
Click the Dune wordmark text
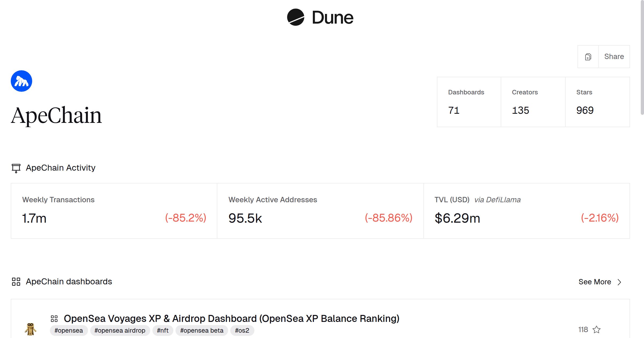[x=332, y=18]
